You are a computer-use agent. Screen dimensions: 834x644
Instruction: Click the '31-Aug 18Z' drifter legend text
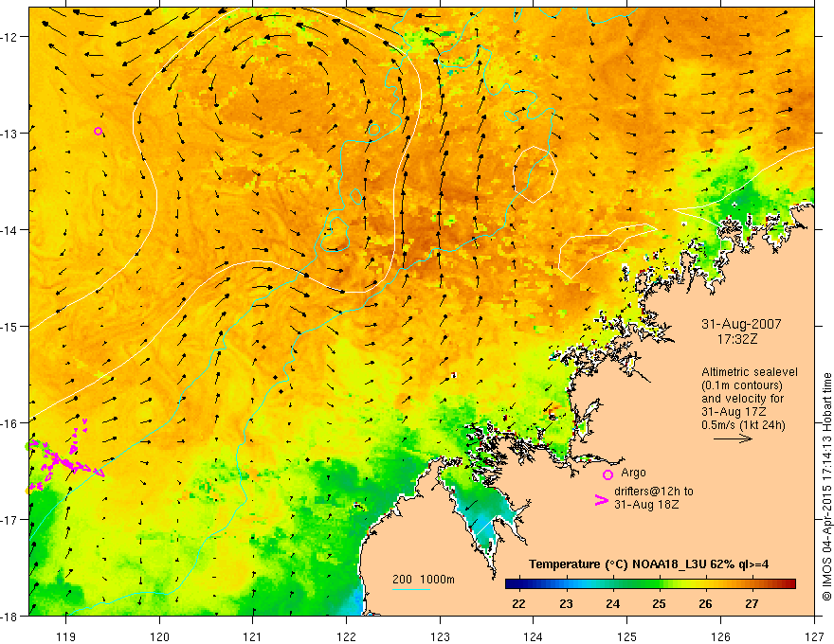point(646,505)
